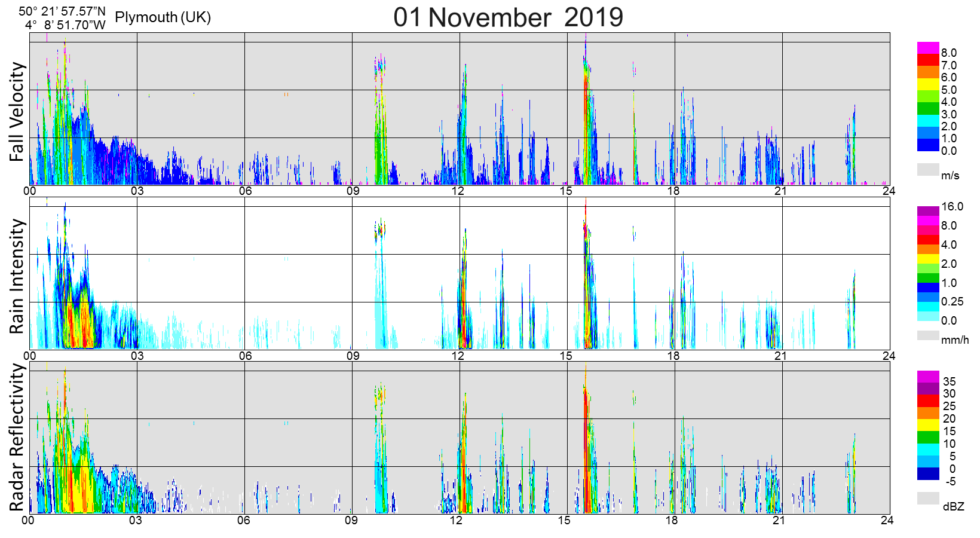Click the "3.0" value in the Fall Velocity legend
The image size is (980, 538).
[949, 114]
